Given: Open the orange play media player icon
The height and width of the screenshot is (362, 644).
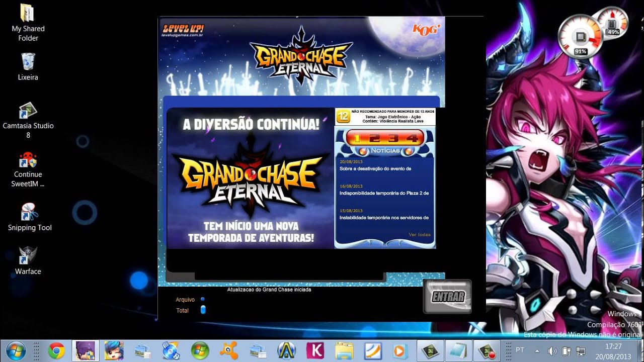Looking at the screenshot, I should [x=399, y=350].
